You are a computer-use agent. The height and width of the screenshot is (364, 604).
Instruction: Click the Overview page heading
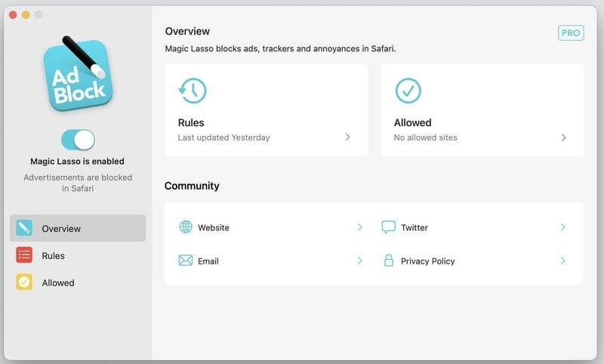pyautogui.click(x=187, y=31)
